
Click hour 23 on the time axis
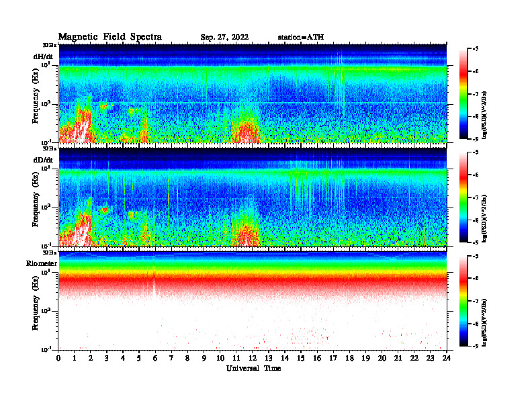tap(430, 359)
